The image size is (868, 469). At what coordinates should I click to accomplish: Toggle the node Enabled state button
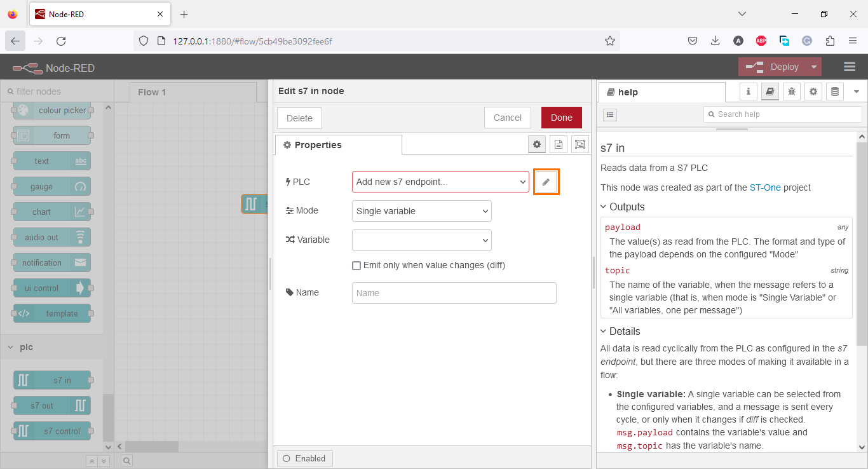305,458
